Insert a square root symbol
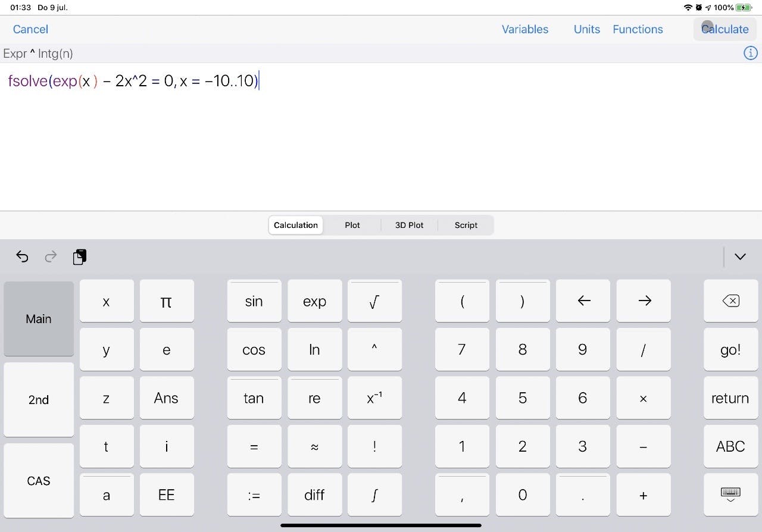The height and width of the screenshot is (532, 762). (x=374, y=301)
